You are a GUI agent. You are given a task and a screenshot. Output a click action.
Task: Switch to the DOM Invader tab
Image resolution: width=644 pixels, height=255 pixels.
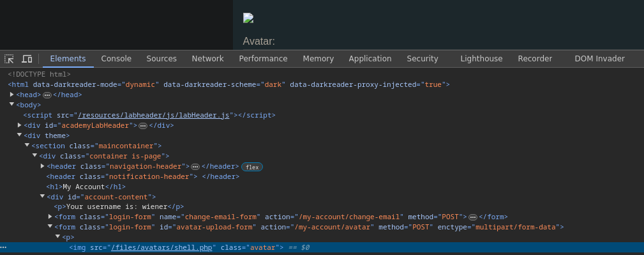(x=600, y=59)
